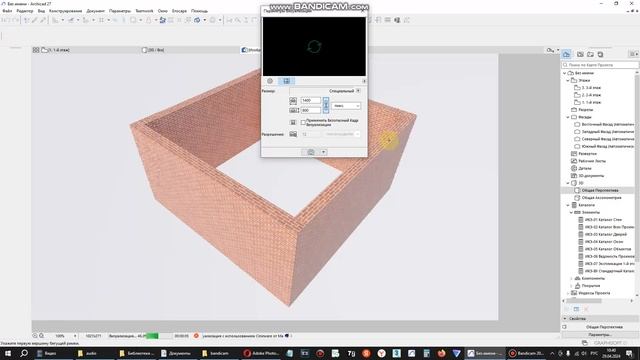Click the Параметры button in Navigator

(x=600, y=335)
